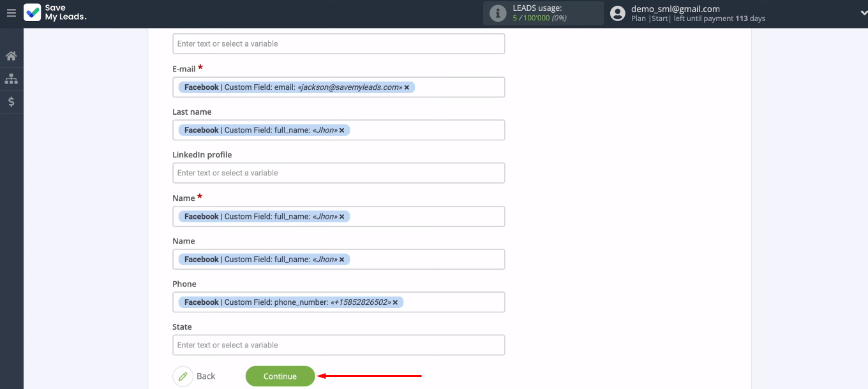This screenshot has height=389, width=868.
Task: Click the LinkedIn profile label
Action: 202,155
